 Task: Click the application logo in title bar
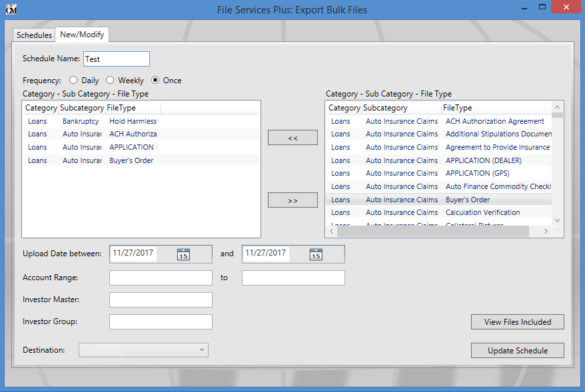(11, 9)
